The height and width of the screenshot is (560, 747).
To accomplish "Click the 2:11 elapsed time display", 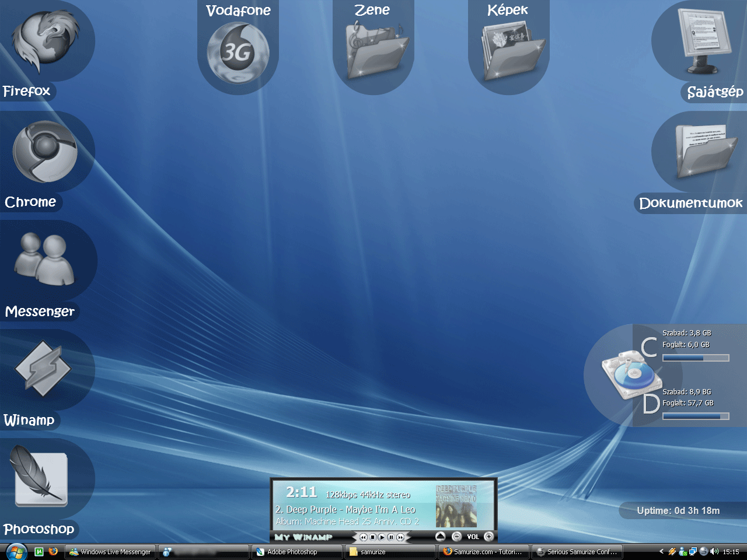I will (x=301, y=492).
